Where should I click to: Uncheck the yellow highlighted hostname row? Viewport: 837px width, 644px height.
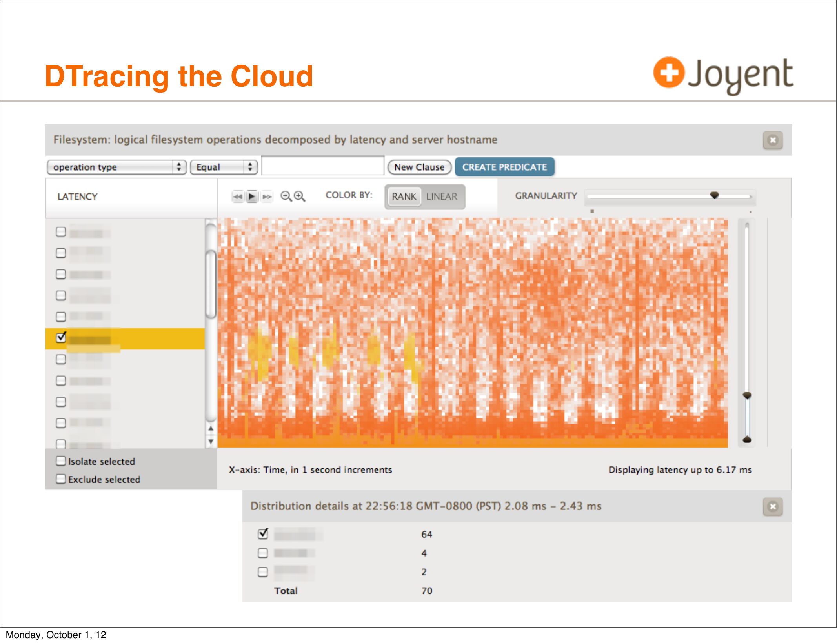[61, 337]
